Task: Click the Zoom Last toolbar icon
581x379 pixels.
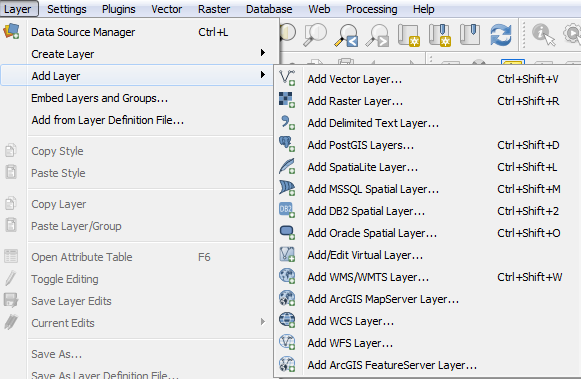Action: click(347, 35)
